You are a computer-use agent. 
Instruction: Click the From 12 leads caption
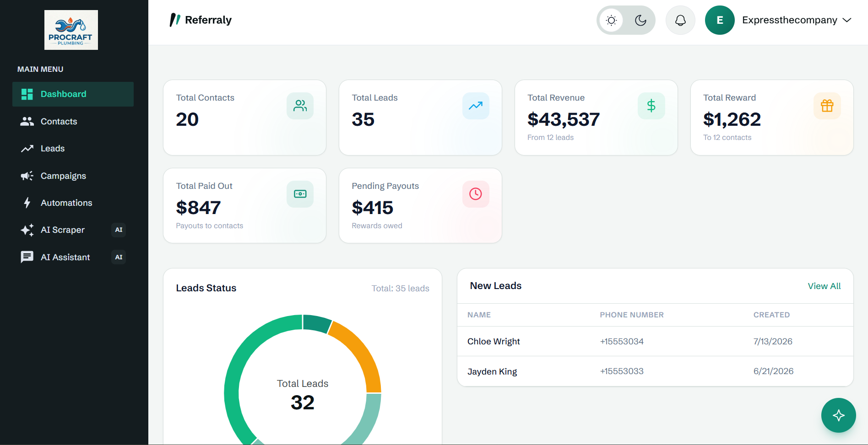point(550,138)
